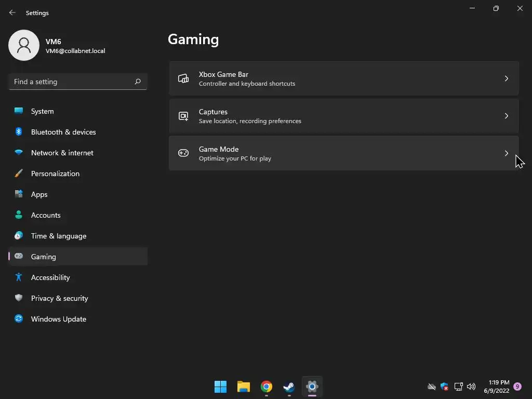Minimize the Settings window

point(472,8)
